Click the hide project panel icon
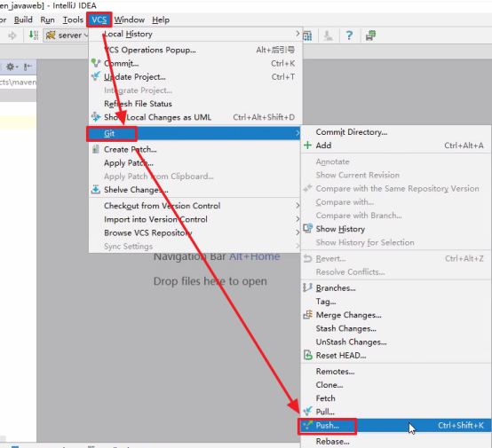The height and width of the screenshot is (448, 492). pos(28,67)
